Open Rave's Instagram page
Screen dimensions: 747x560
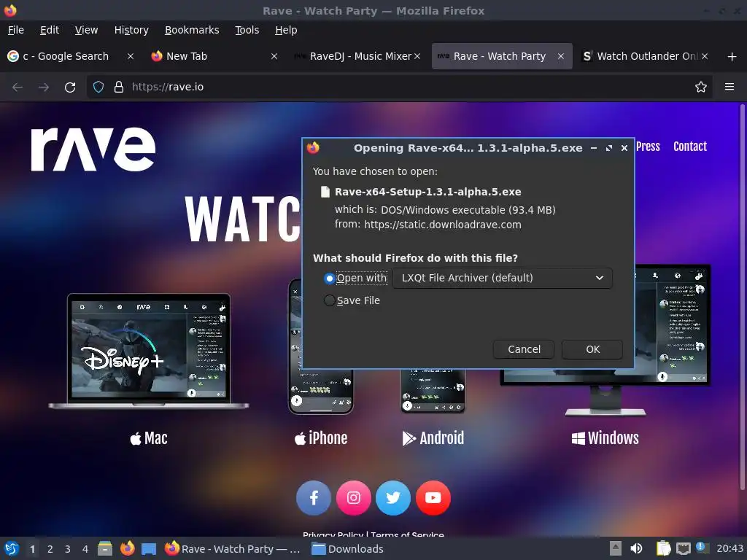point(354,498)
